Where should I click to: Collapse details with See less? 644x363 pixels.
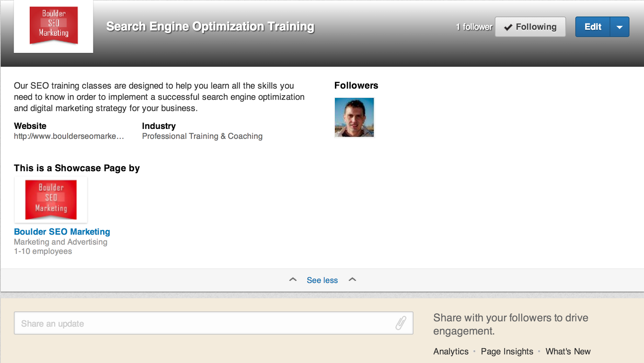(x=322, y=280)
